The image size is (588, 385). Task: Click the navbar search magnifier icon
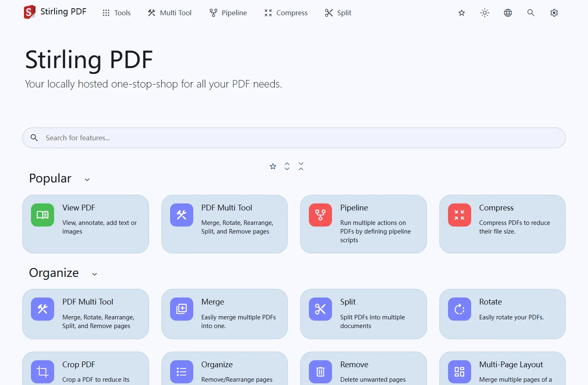tap(531, 13)
